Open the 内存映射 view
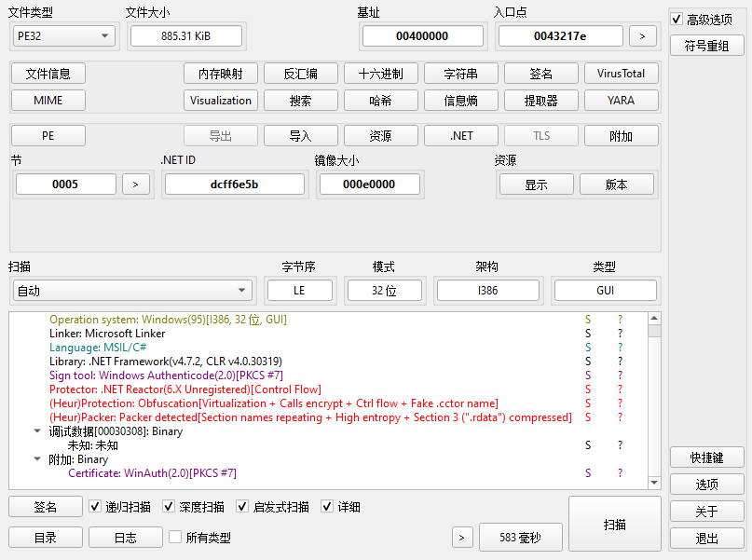This screenshot has width=752, height=560. (221, 74)
